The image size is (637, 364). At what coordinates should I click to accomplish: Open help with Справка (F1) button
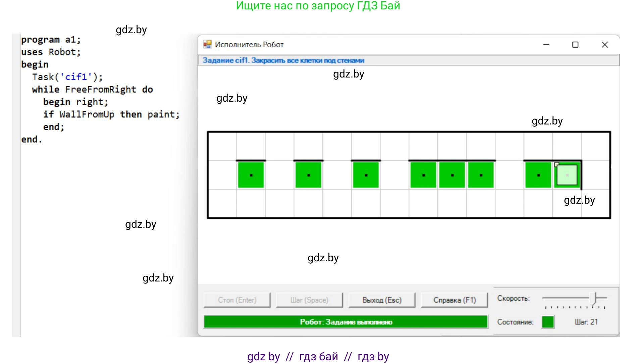454,300
